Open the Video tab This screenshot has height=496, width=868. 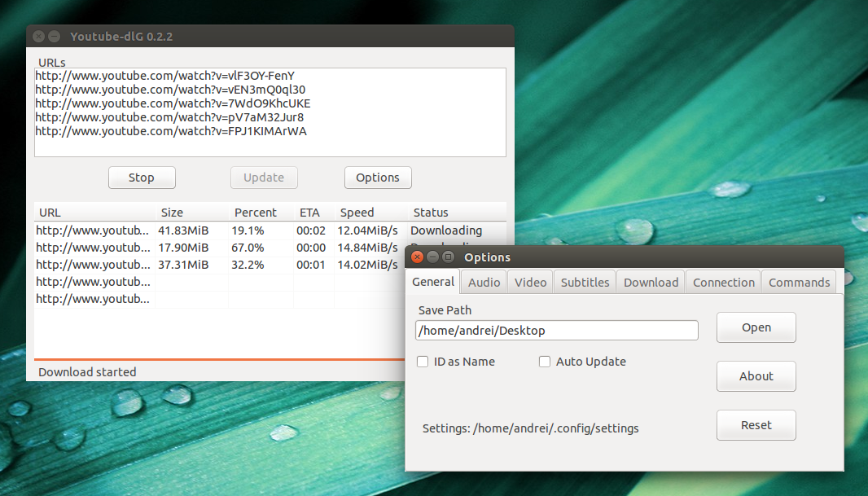pos(530,283)
